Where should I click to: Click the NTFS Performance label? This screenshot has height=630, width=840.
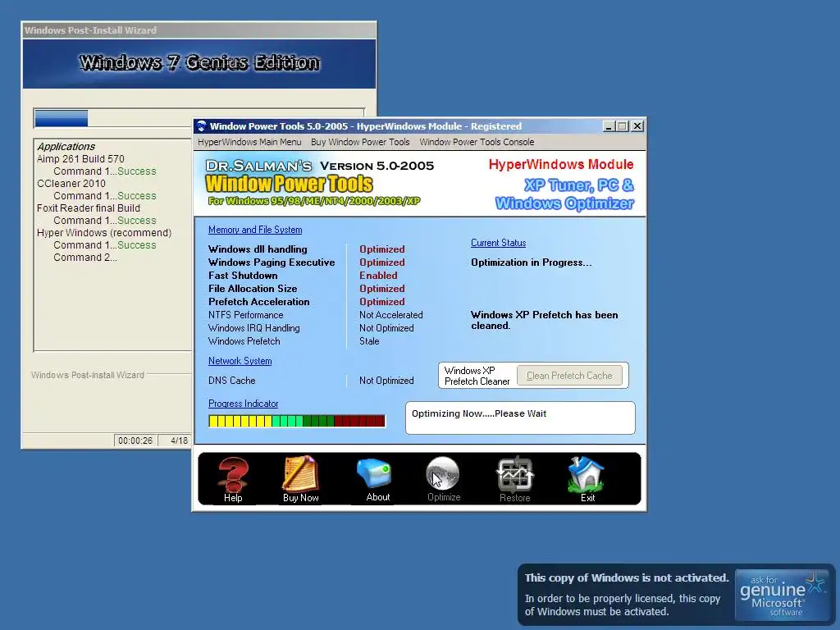click(245, 315)
